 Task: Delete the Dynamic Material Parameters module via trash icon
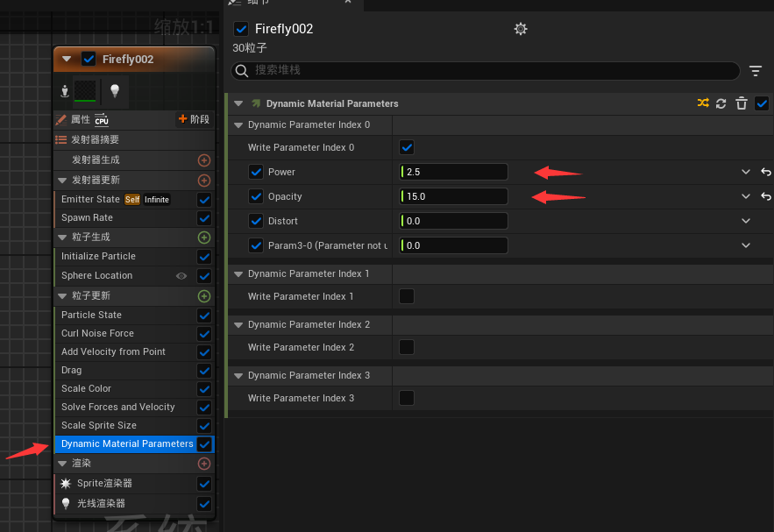[x=741, y=103]
